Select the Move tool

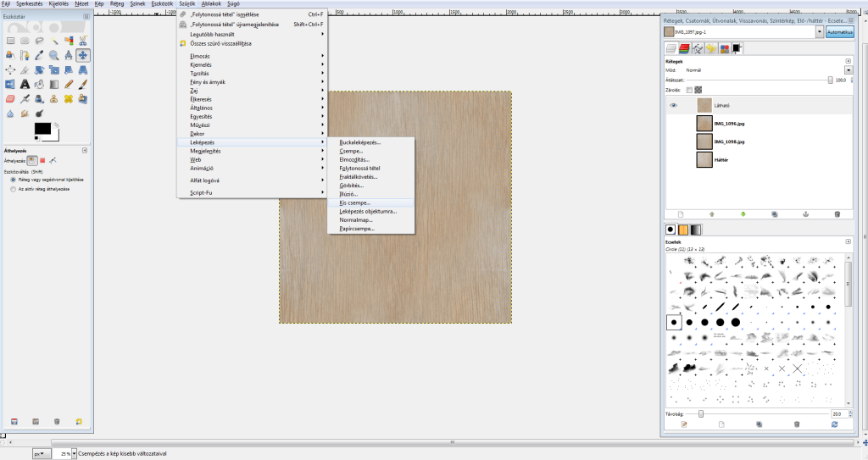click(84, 55)
